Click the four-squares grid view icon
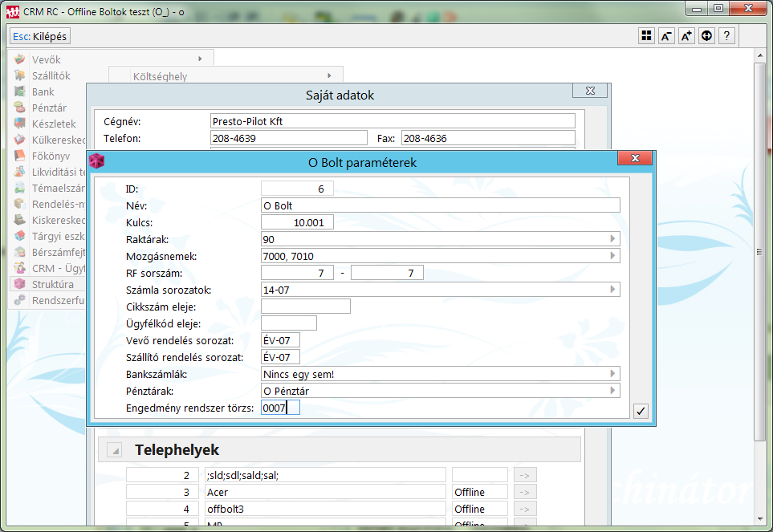 click(646, 36)
